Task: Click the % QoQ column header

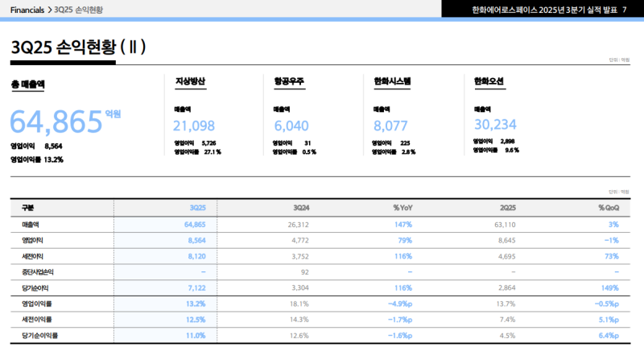Action: (608, 208)
